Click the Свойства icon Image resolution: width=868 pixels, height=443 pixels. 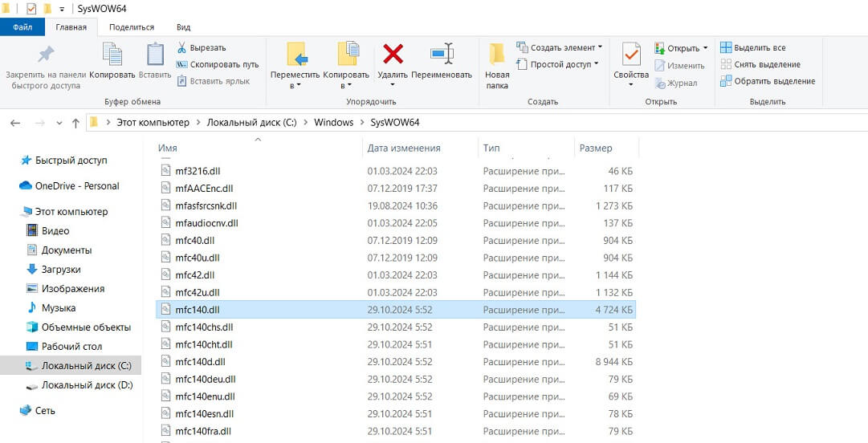631,55
